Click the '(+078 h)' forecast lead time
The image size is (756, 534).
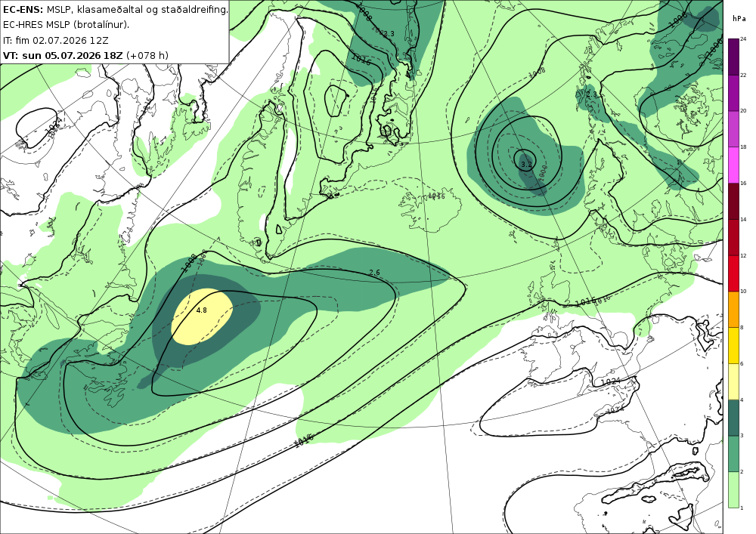pyautogui.click(x=147, y=55)
